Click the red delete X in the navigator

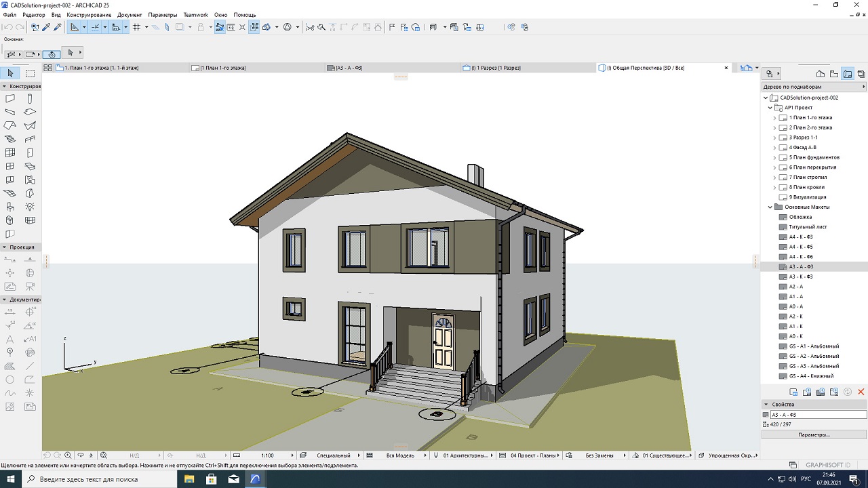(x=861, y=392)
